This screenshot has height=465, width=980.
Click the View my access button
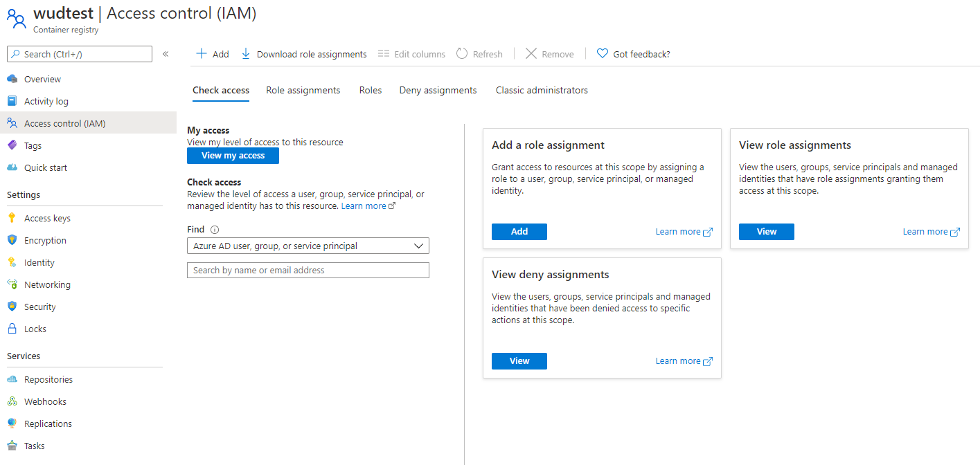[233, 156]
